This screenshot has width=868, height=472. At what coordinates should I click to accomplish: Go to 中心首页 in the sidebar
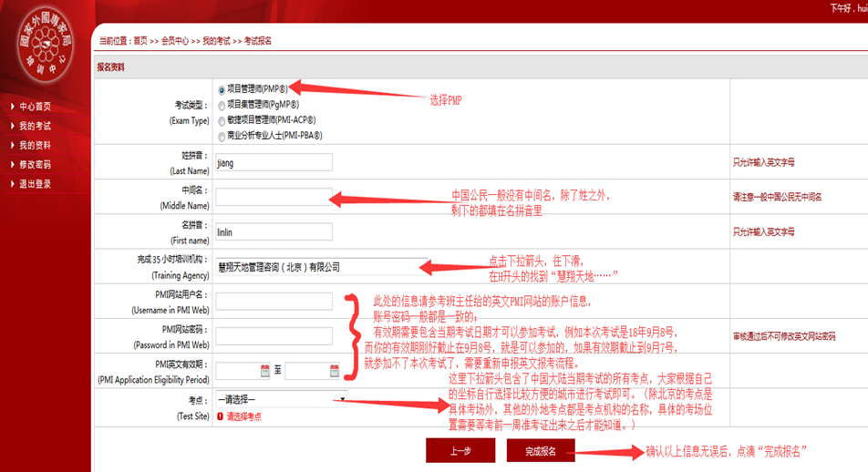[x=35, y=107]
